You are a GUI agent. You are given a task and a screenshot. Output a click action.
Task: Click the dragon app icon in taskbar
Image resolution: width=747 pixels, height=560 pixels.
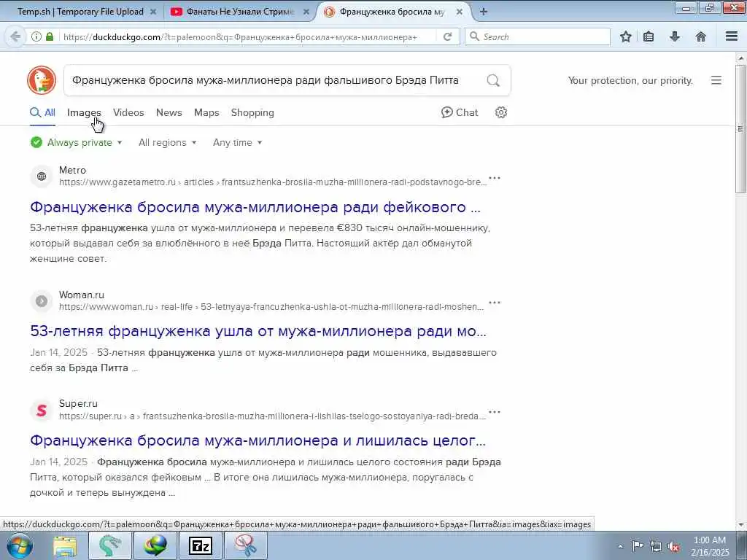click(x=110, y=545)
